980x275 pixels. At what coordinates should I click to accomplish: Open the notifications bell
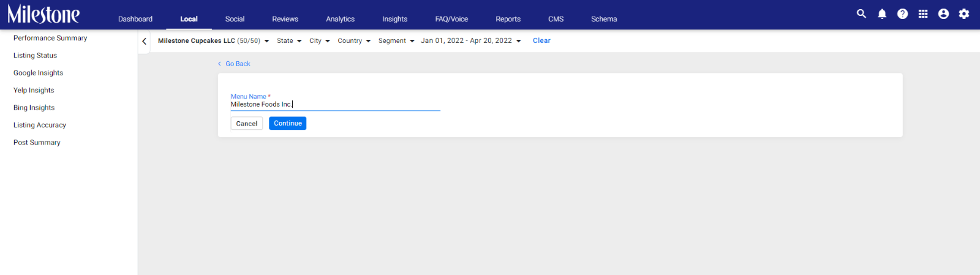pyautogui.click(x=882, y=13)
